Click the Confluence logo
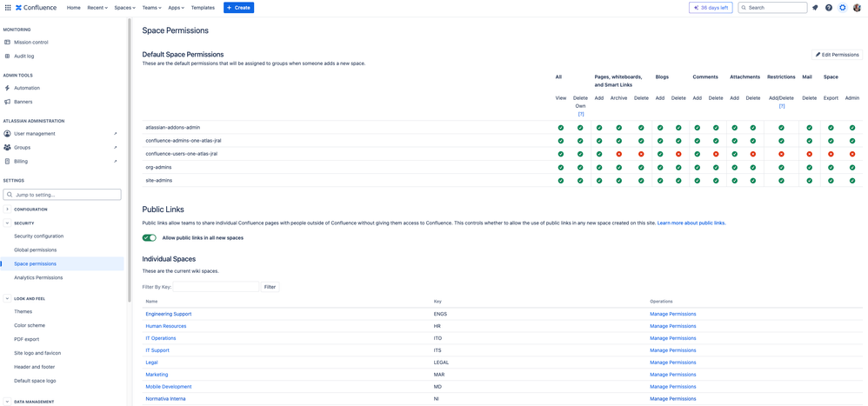The width and height of the screenshot is (868, 406). (36, 8)
